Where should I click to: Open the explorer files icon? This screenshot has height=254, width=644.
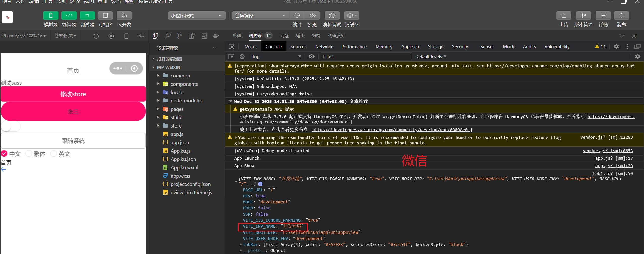[x=155, y=36]
